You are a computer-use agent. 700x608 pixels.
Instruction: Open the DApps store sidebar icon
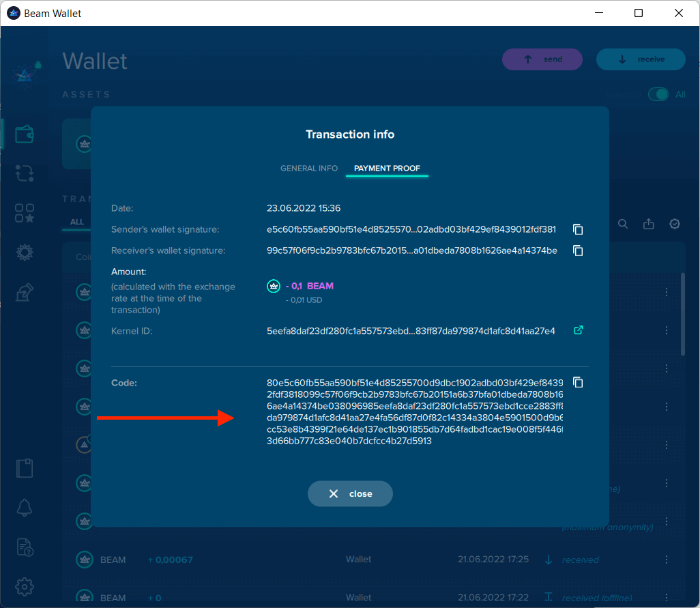pyautogui.click(x=25, y=213)
